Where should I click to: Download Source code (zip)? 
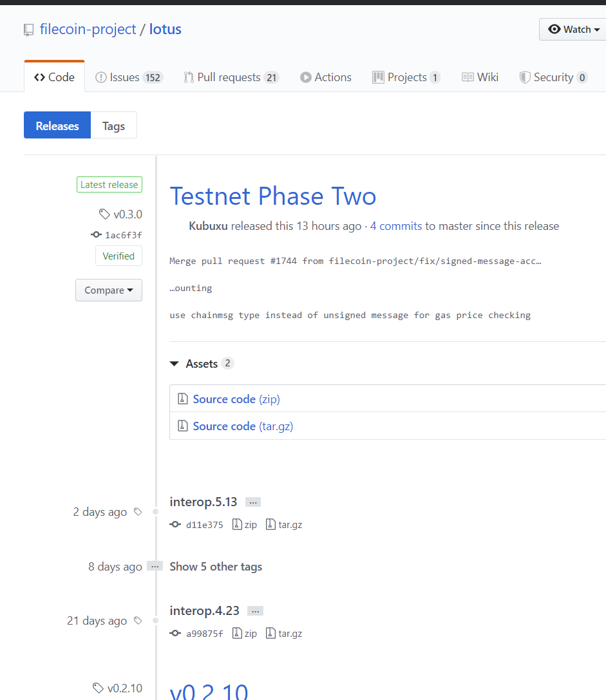pos(236,399)
